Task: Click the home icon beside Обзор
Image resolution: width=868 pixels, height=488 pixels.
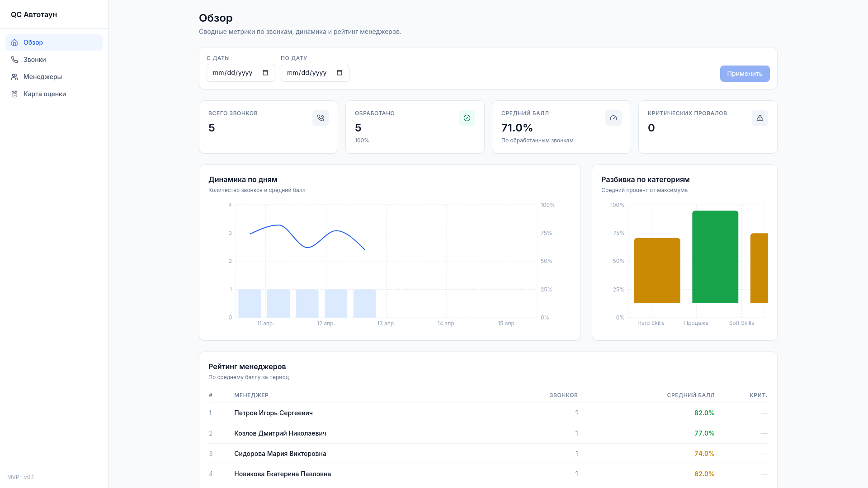Action: [x=14, y=42]
